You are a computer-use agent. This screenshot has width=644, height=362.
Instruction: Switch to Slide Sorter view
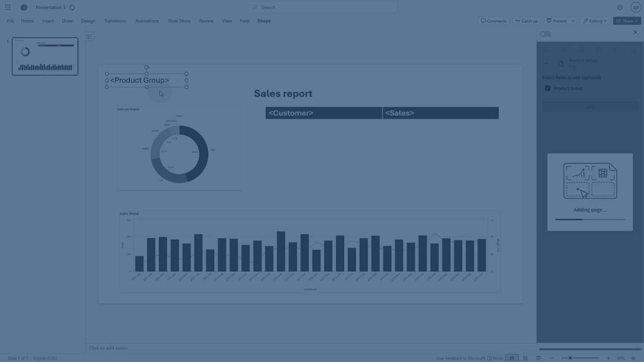525,358
